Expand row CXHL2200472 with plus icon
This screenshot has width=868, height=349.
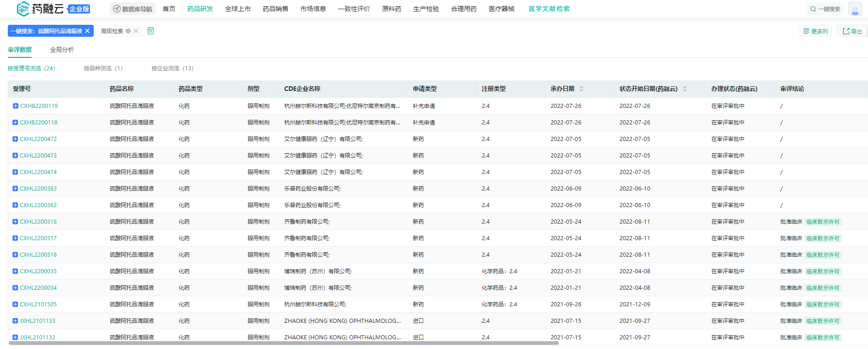coord(15,139)
